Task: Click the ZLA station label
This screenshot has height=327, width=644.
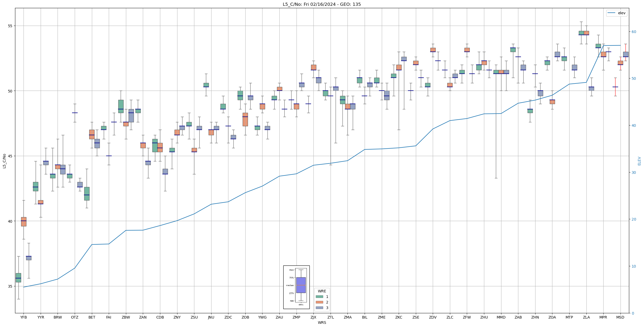Action: (586, 317)
